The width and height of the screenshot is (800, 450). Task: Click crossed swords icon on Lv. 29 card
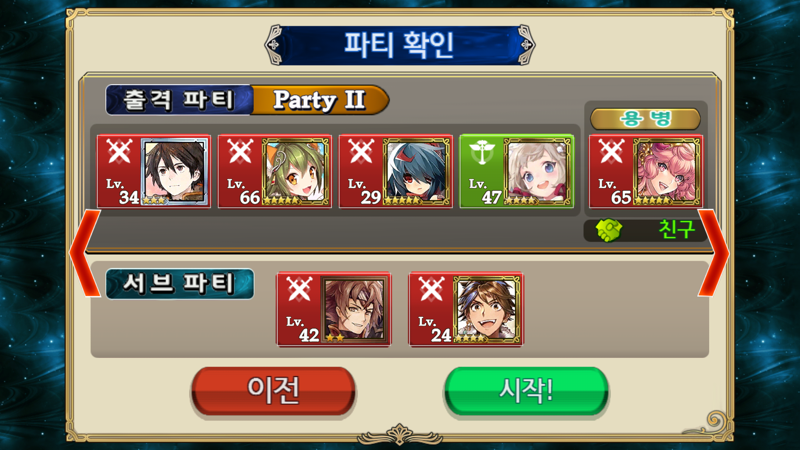[361, 152]
